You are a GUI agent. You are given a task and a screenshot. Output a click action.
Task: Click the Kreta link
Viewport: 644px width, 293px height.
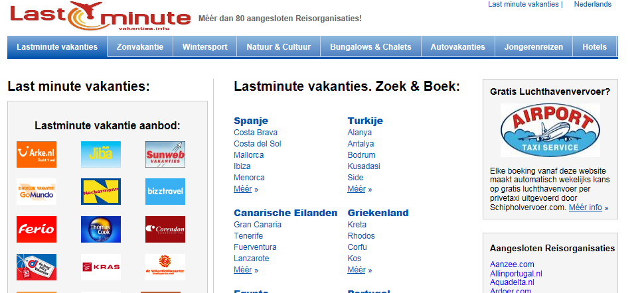coord(357,225)
